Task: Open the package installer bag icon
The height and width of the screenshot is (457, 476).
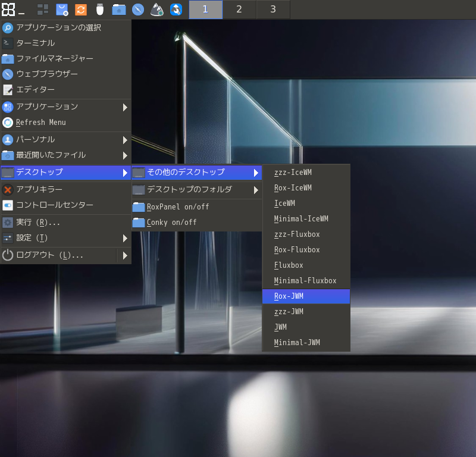Action: pos(62,10)
